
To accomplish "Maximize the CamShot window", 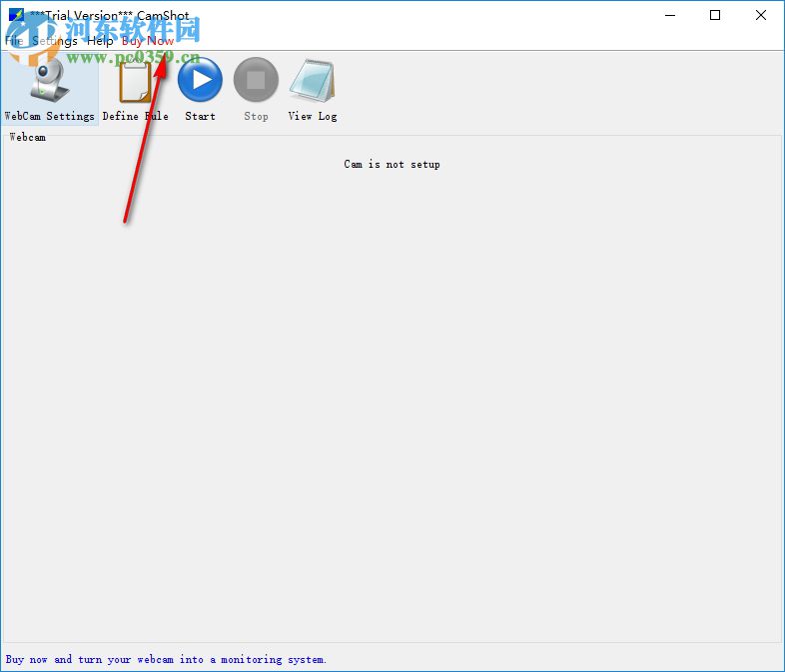I will point(715,15).
